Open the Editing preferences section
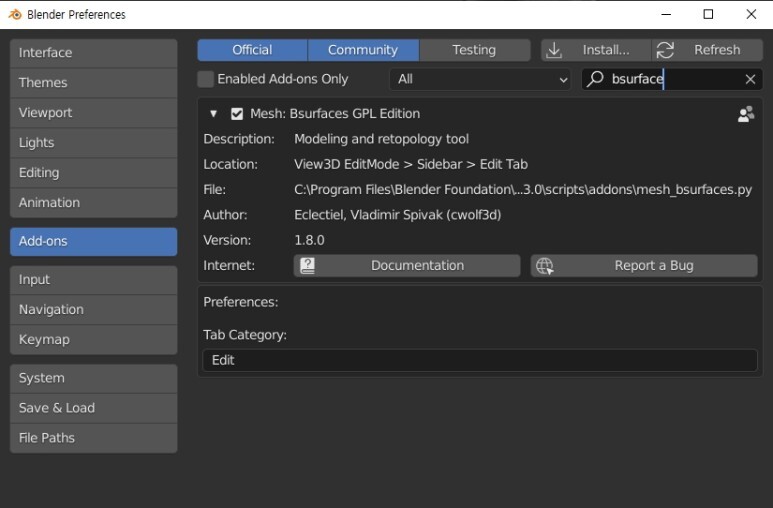773x508 pixels. click(94, 173)
